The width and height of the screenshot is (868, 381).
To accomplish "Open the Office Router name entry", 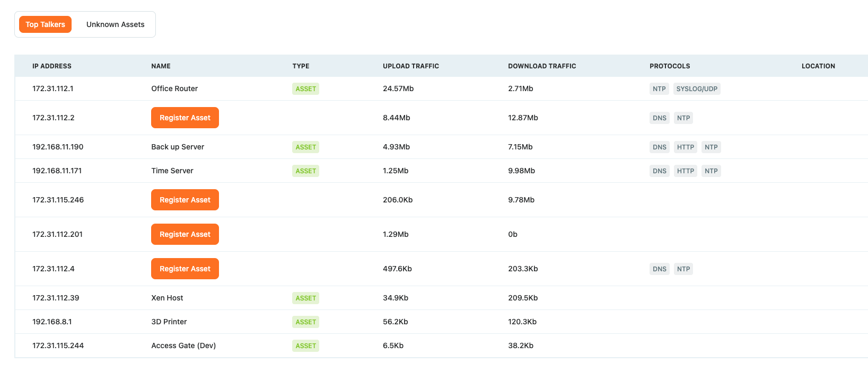I will click(174, 88).
